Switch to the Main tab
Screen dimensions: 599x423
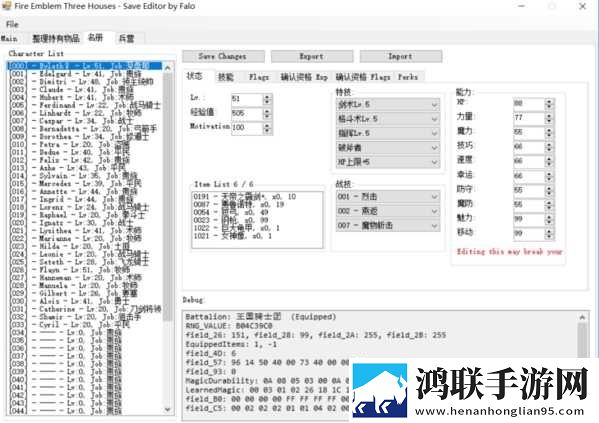[x=9, y=39]
